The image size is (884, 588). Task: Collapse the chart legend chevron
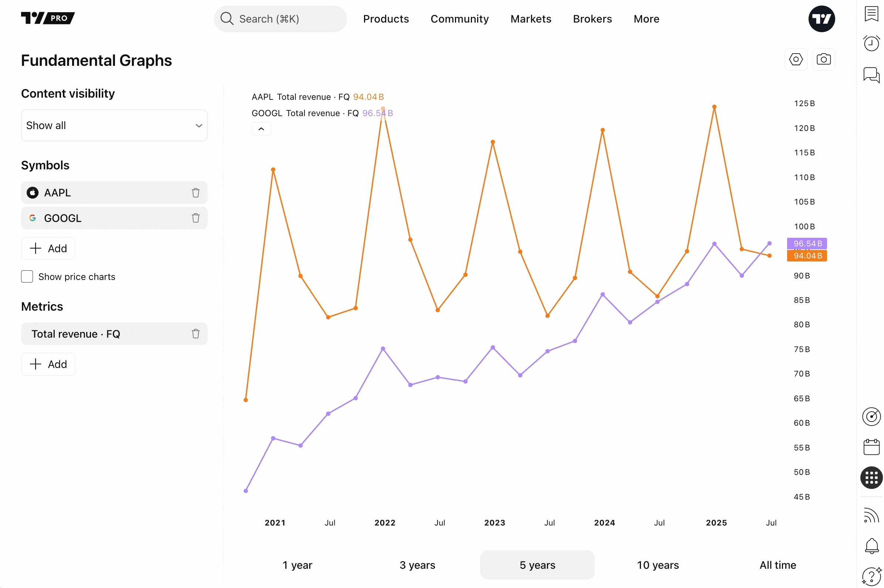[262, 129]
